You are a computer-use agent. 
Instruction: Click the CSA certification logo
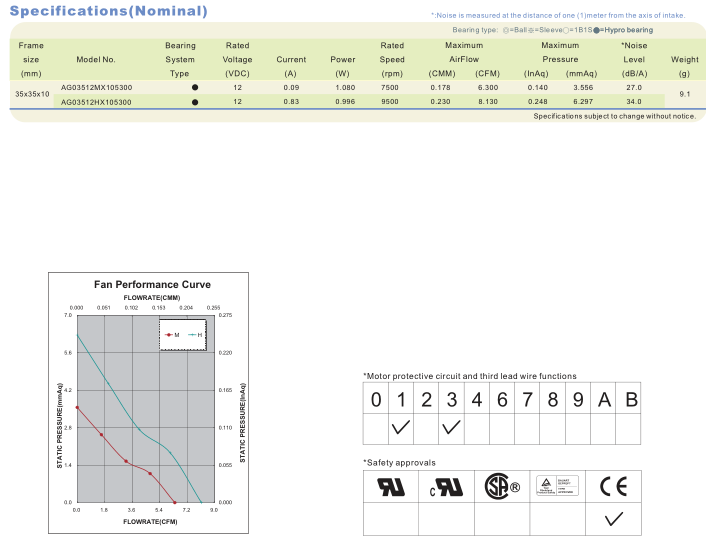[502, 486]
